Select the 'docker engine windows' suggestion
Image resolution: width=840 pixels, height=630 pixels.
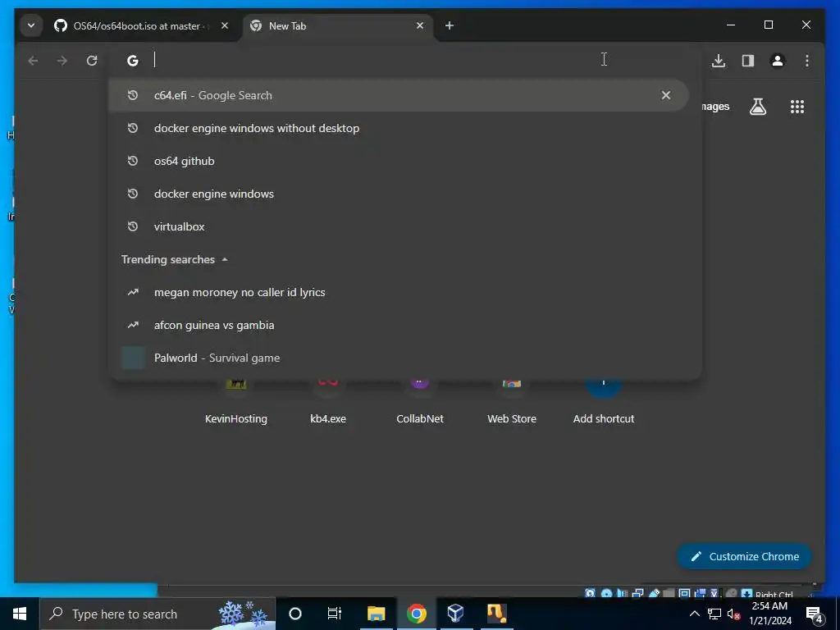pyautogui.click(x=399, y=194)
